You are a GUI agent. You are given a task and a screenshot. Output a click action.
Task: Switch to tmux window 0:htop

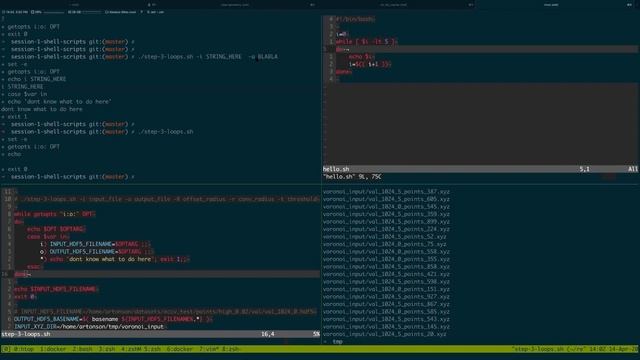24,349
